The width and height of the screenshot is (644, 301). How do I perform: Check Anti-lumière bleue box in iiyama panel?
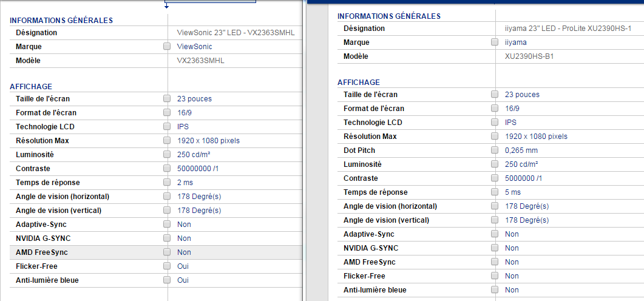point(495,290)
